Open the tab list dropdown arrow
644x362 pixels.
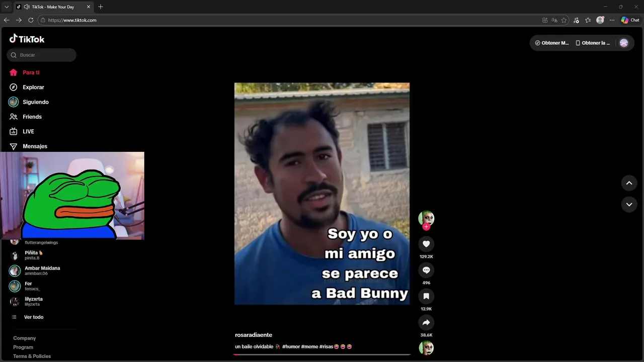pyautogui.click(x=6, y=7)
